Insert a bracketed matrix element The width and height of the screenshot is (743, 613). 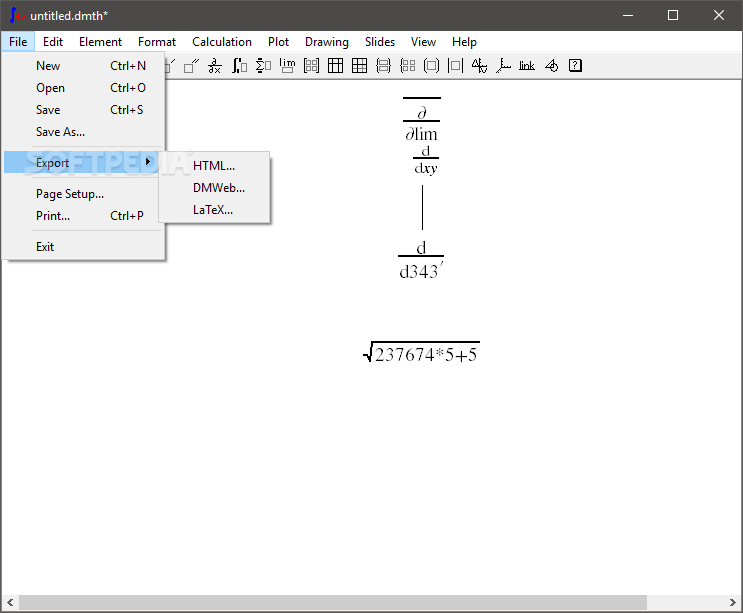(311, 66)
